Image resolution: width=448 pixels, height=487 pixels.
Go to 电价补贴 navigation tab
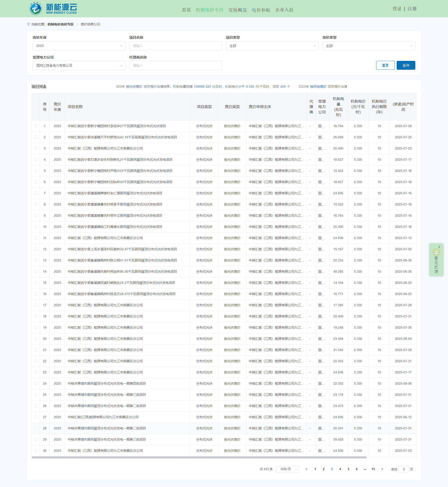[x=261, y=10]
